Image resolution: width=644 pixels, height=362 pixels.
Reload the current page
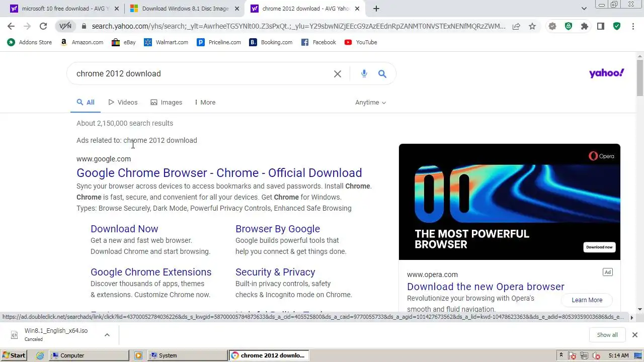(43, 26)
